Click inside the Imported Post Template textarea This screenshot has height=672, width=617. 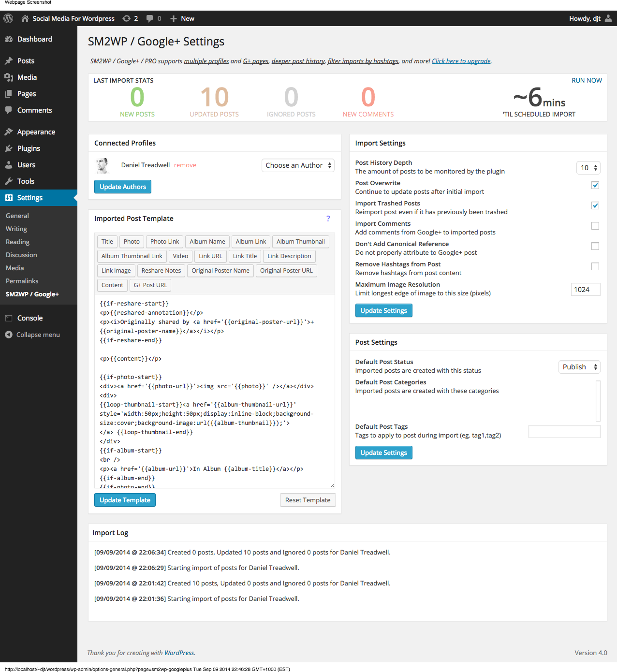pos(214,391)
